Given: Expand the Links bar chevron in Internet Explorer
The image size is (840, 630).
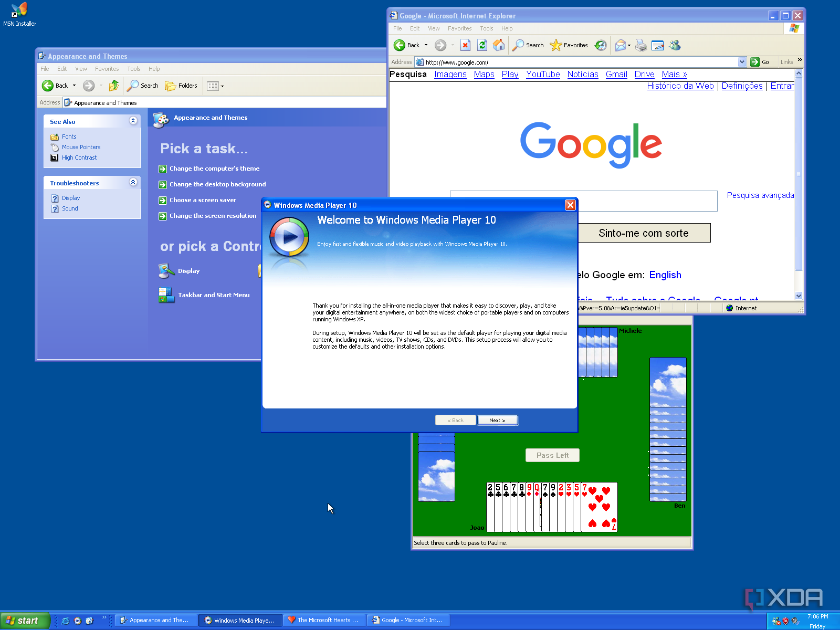Looking at the screenshot, I should tap(800, 60).
